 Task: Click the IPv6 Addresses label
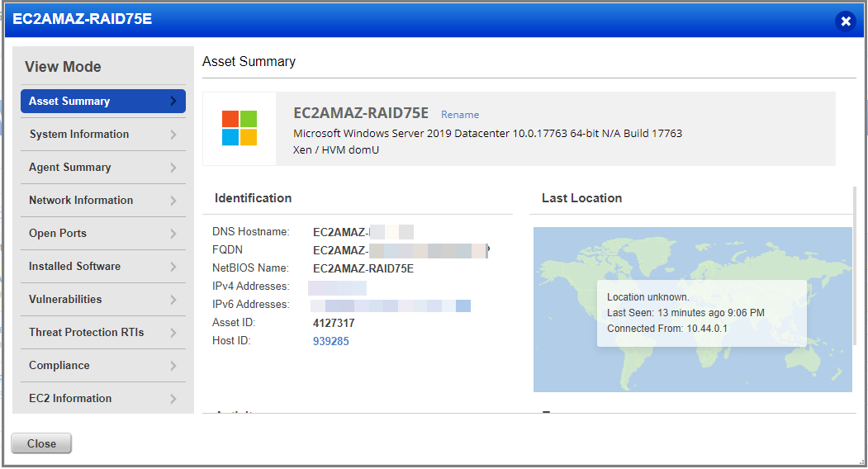tap(251, 305)
